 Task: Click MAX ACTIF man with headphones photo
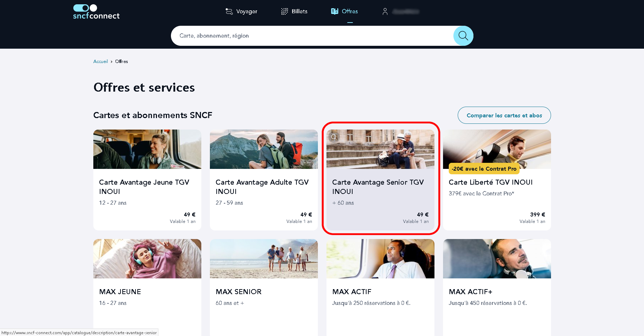(380, 259)
